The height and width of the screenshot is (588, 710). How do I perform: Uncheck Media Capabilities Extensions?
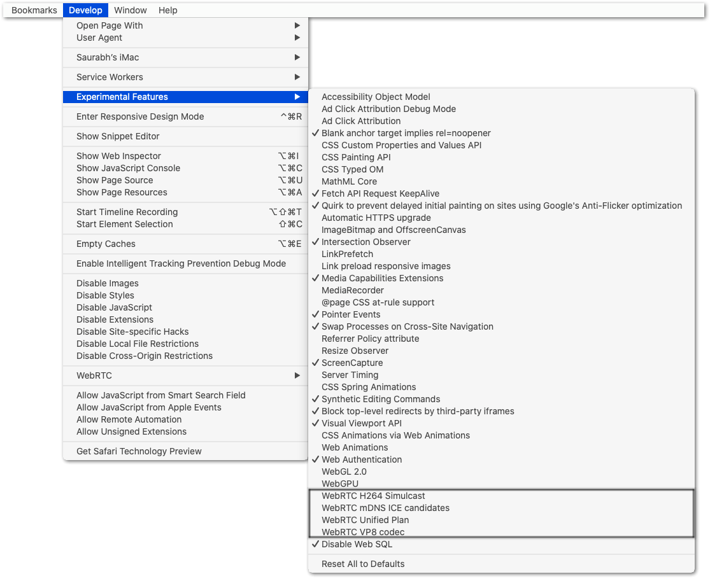pyautogui.click(x=501, y=278)
